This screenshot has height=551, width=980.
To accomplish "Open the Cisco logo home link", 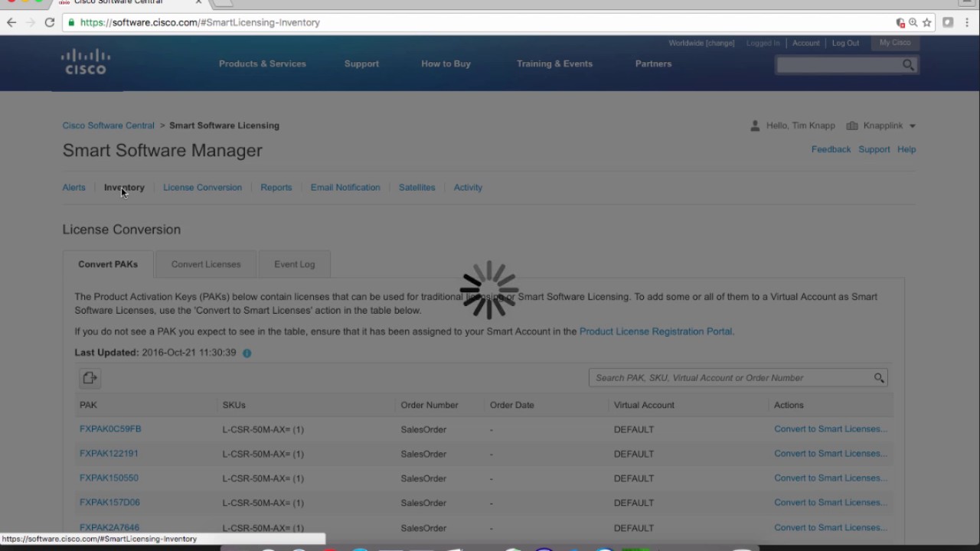I will 86,62.
